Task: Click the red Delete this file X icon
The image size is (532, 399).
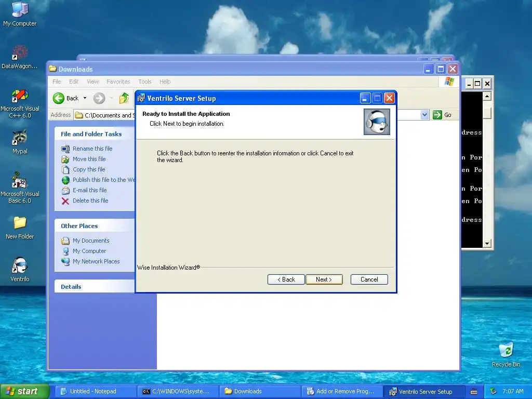Action: 65,201
